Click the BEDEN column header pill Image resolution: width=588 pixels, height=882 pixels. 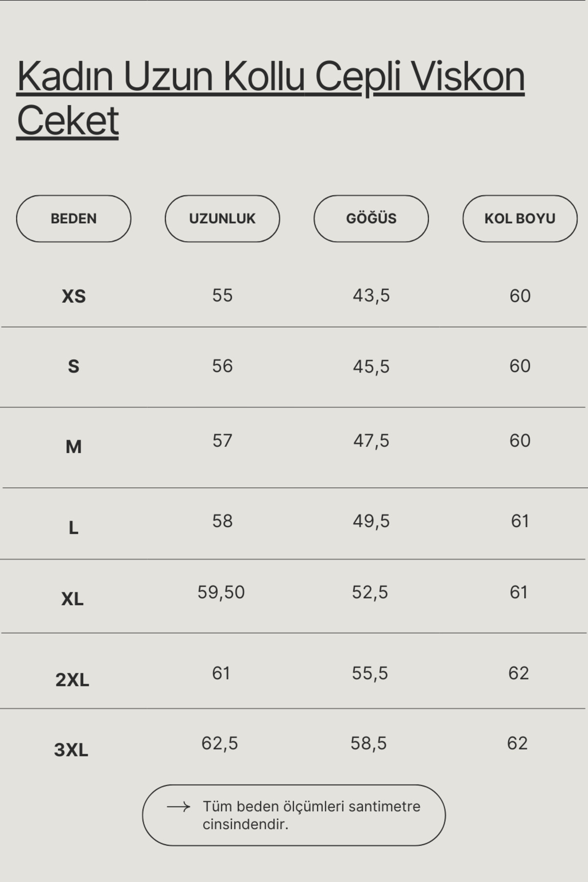(73, 219)
